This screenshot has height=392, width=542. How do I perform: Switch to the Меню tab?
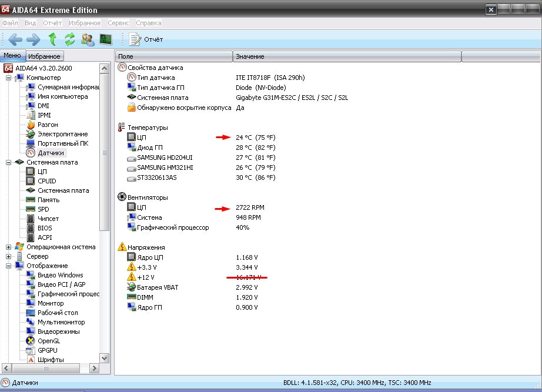click(x=12, y=55)
